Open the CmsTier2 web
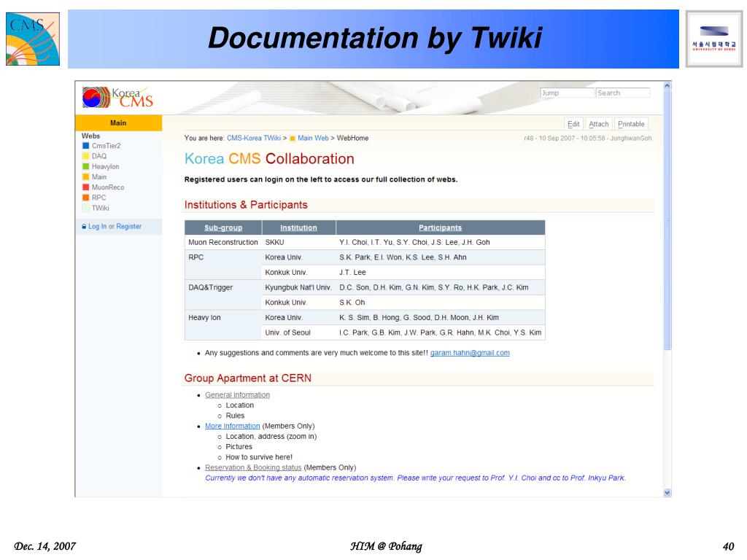This screenshot has height=560, width=747. 107,146
